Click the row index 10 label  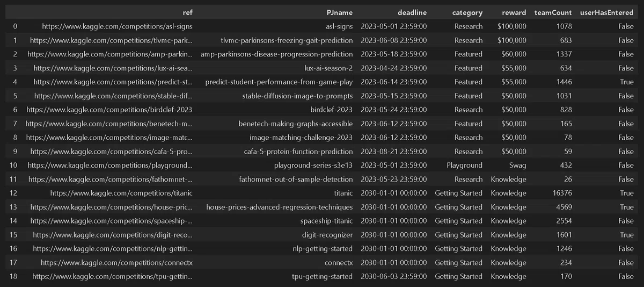click(x=15, y=166)
